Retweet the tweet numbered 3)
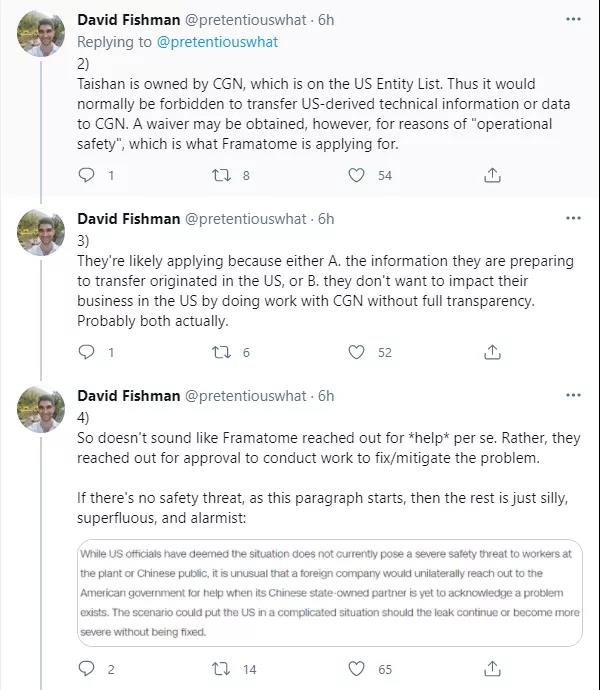The image size is (600, 690). click(223, 352)
